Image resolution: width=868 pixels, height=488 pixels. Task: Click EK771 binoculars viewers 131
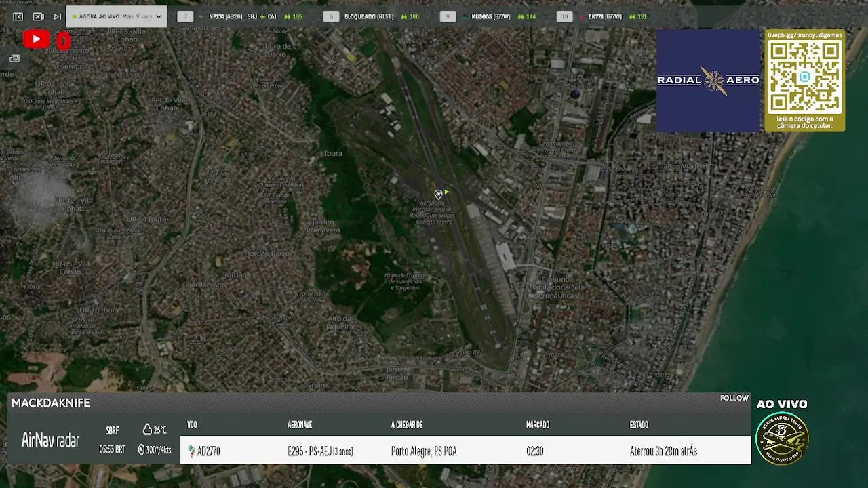tap(637, 16)
